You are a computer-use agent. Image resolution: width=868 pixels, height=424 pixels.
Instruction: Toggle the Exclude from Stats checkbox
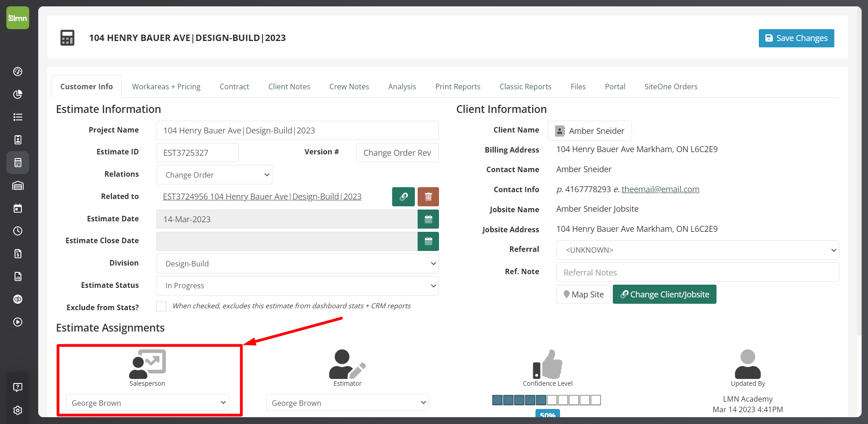pos(161,307)
